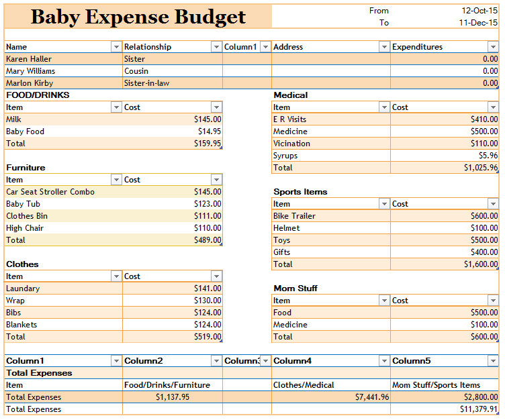This screenshot has height=420, width=505.
Task: Open Mom Stuff Item filter dropdown
Action: pos(384,301)
